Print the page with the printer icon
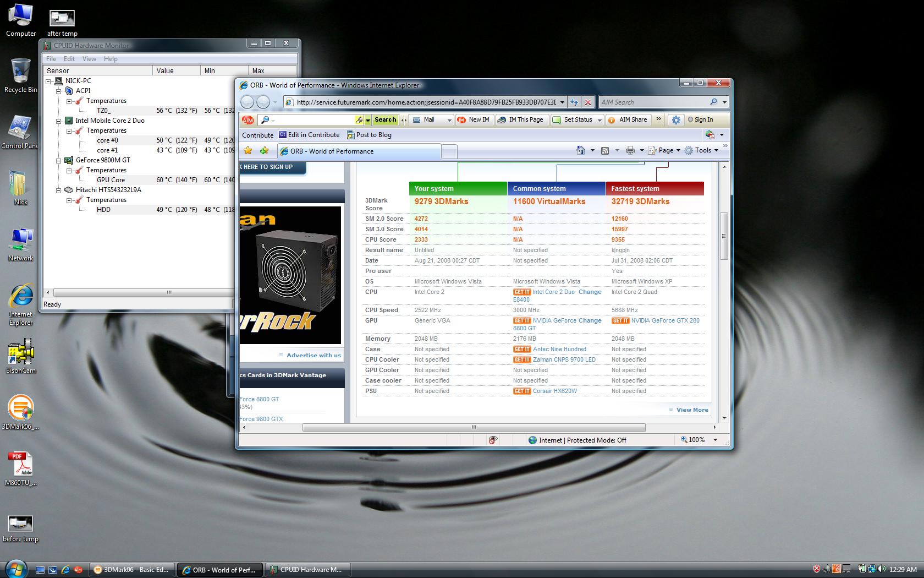Image resolution: width=924 pixels, height=578 pixels. [x=630, y=150]
